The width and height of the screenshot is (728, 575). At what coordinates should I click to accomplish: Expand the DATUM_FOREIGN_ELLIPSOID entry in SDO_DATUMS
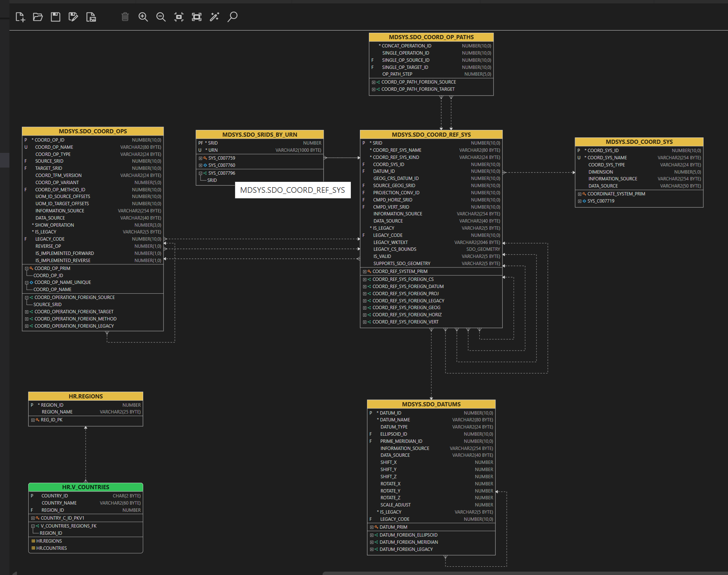372,535
